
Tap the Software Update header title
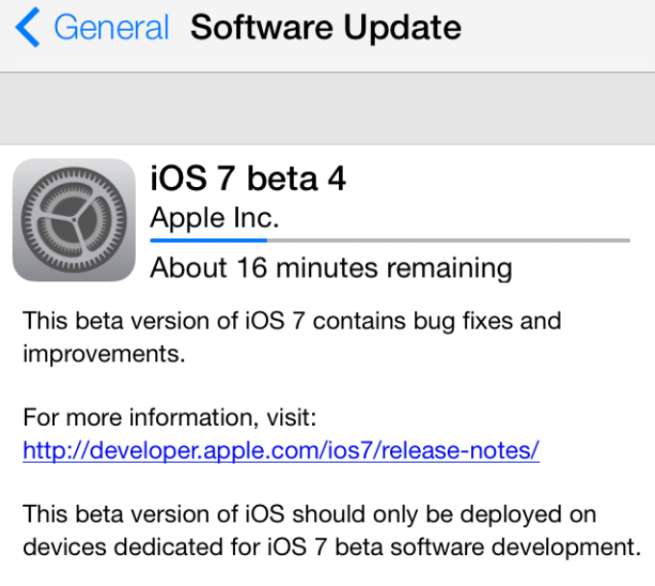point(326,28)
